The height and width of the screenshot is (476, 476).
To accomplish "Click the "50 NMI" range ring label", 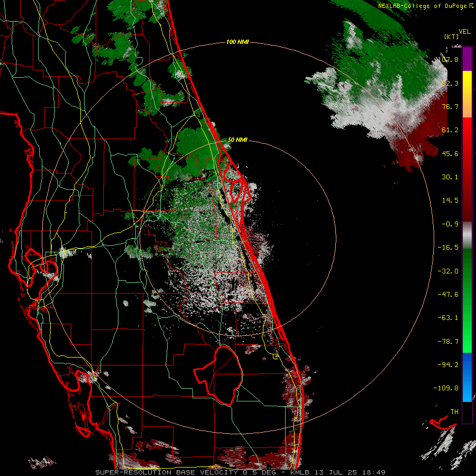I will pos(237,140).
